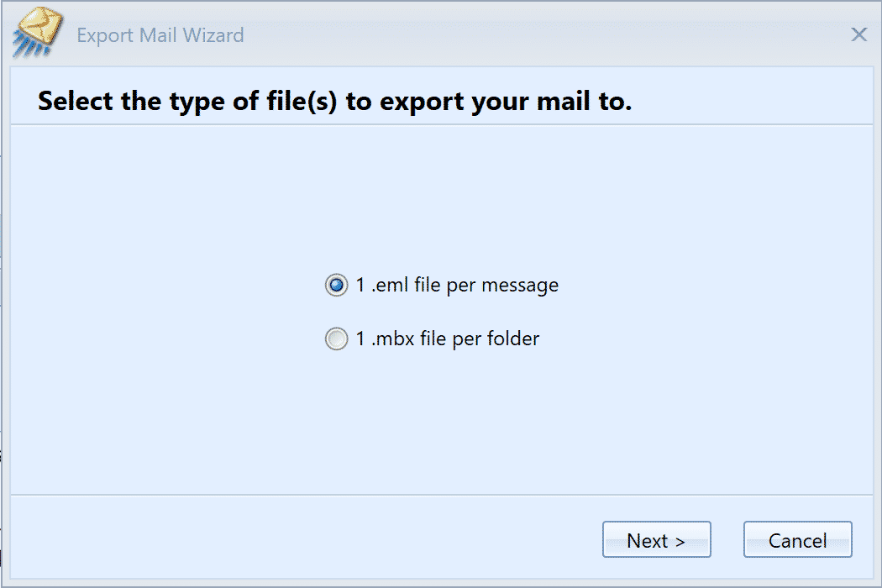Cancel the mail export wizard

point(798,539)
